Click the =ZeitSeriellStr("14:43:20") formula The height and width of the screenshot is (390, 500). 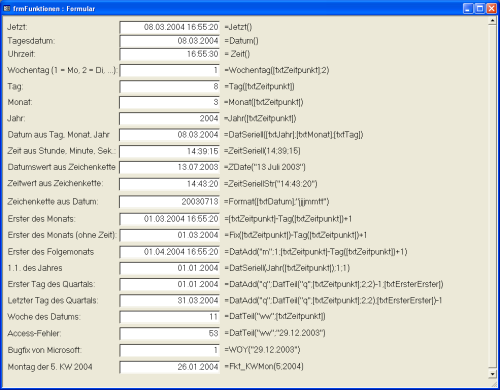point(271,184)
